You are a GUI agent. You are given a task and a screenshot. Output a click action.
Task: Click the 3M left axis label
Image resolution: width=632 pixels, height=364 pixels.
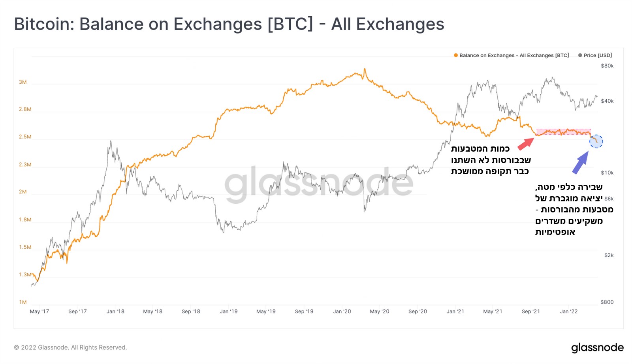click(23, 82)
